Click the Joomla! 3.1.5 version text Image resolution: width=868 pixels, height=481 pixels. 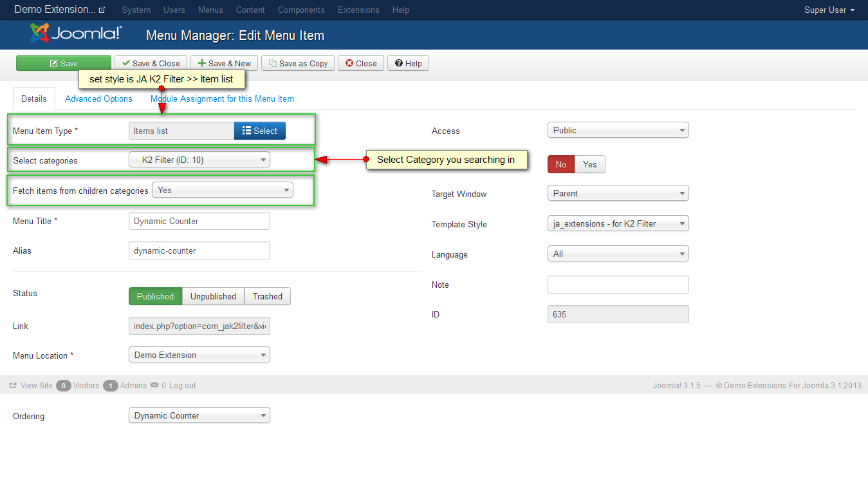tap(676, 386)
